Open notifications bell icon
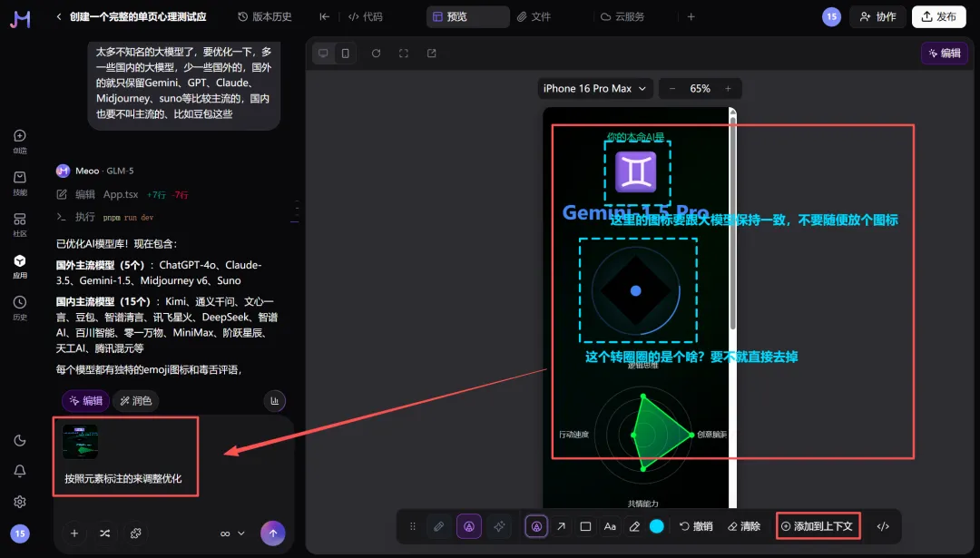The height and width of the screenshot is (558, 980). point(20,471)
